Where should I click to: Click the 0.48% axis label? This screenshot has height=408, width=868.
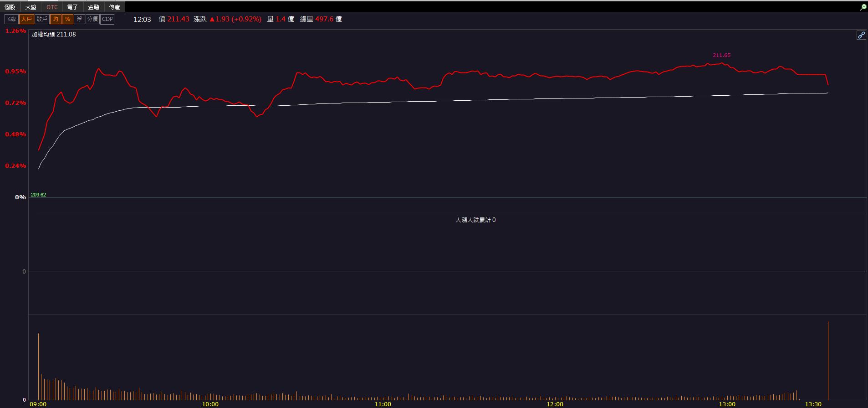click(x=15, y=134)
